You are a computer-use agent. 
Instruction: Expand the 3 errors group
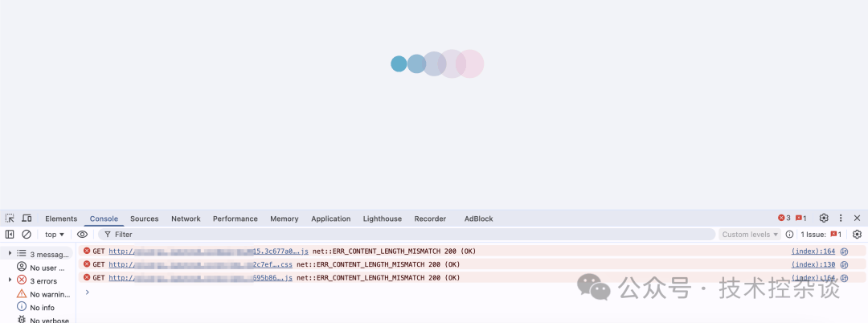pos(10,280)
